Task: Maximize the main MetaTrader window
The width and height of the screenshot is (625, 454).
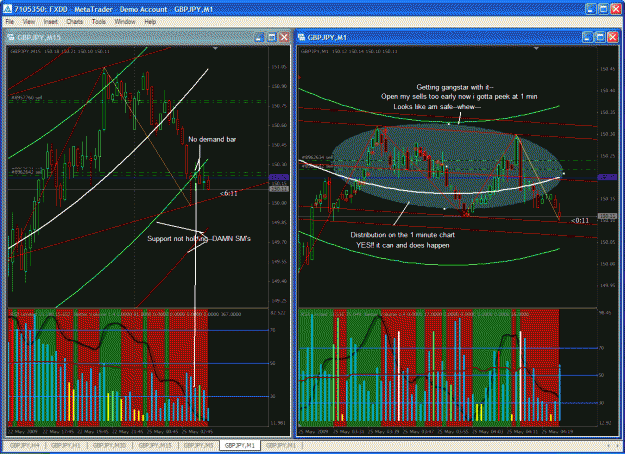Action: 603,9
